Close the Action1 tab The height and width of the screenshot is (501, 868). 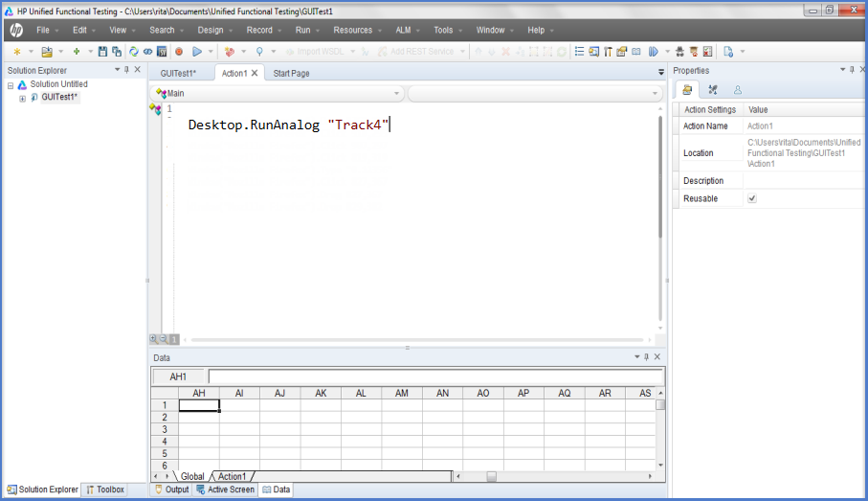click(255, 73)
